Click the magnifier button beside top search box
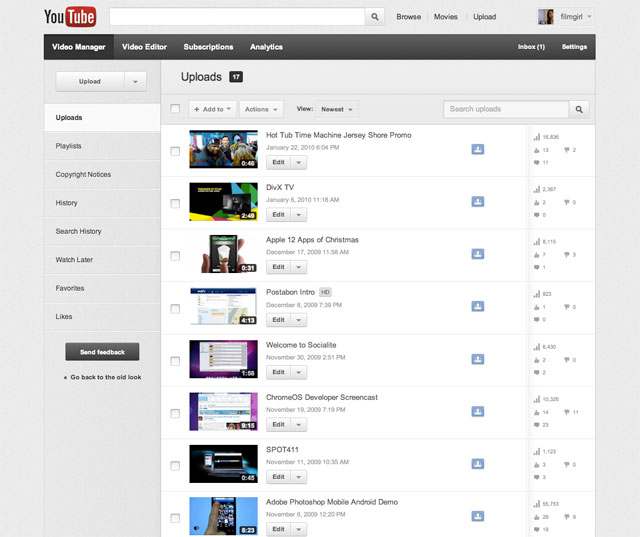The image size is (640, 537). click(x=375, y=17)
